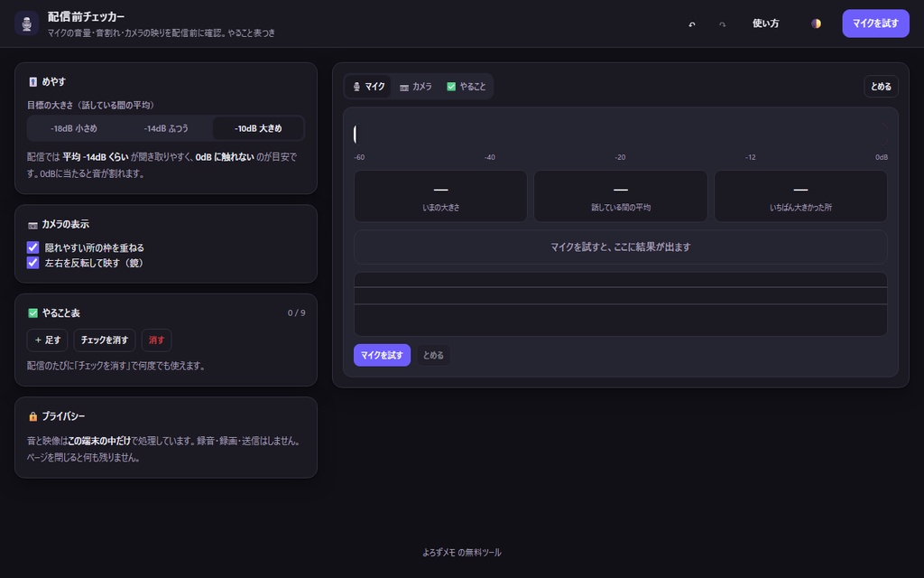Click the 0dB meter scale label
This screenshot has width=924, height=578.
881,157
